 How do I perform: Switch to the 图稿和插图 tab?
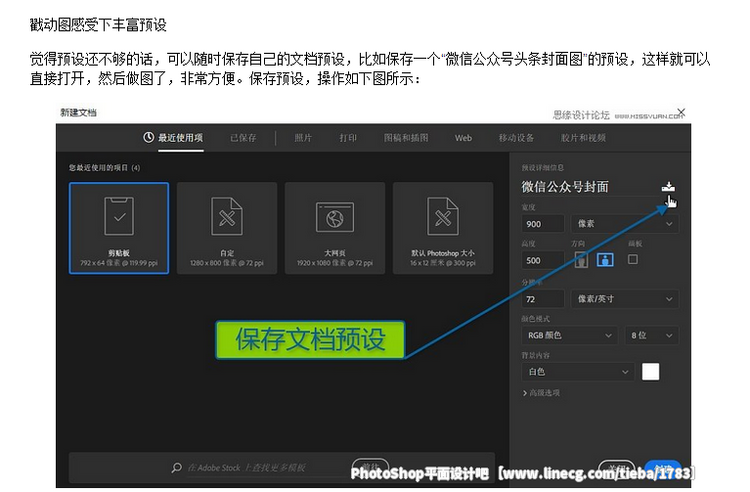[x=406, y=138]
